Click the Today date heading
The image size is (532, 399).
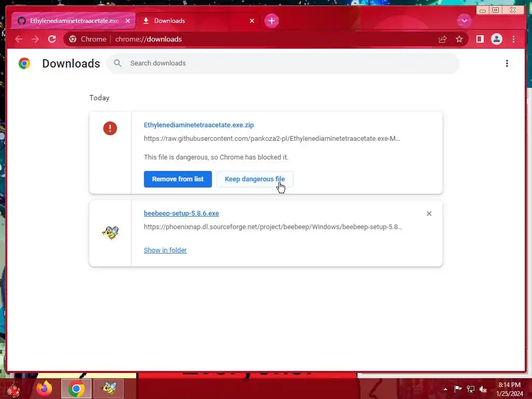[x=99, y=98]
